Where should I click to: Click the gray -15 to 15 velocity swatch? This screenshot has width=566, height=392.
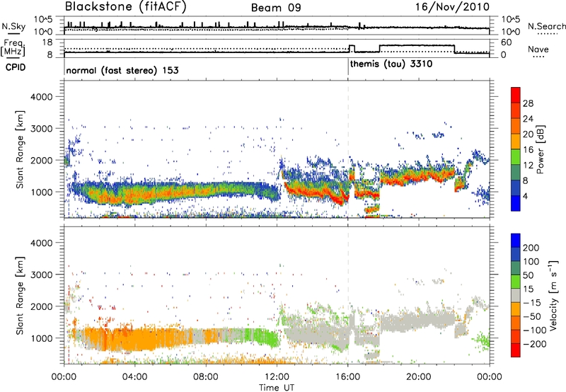point(516,296)
